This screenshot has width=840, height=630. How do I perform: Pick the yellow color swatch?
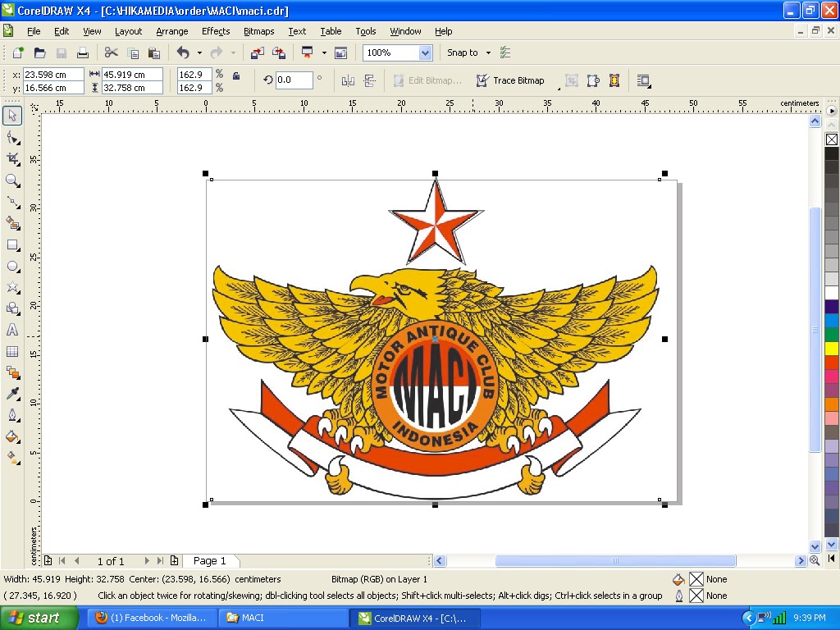pyautogui.click(x=832, y=348)
